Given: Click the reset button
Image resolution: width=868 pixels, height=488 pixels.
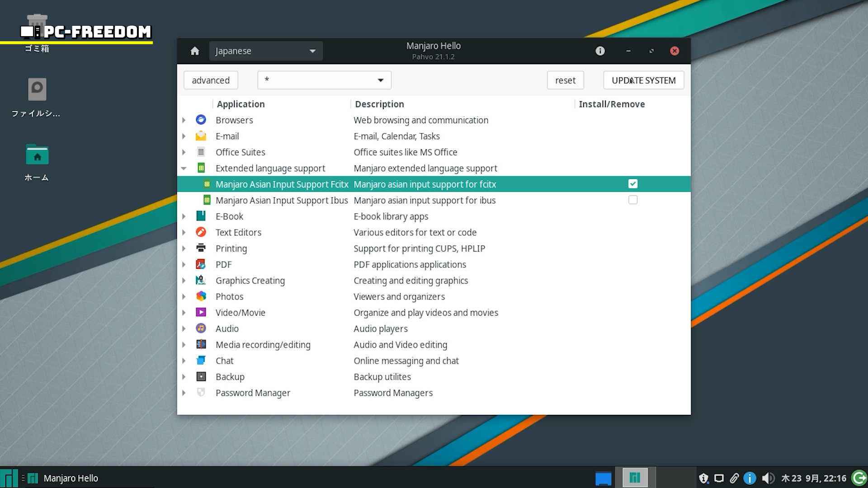Looking at the screenshot, I should click(565, 80).
